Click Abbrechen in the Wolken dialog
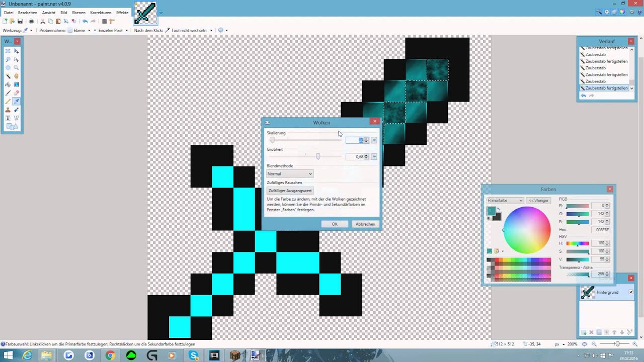644x362 pixels. point(365,224)
